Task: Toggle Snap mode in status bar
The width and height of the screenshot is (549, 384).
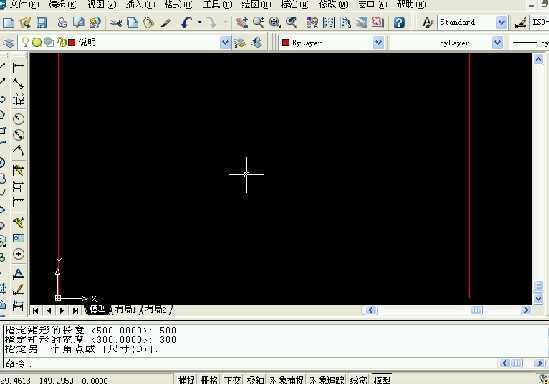Action: pyautogui.click(x=185, y=380)
